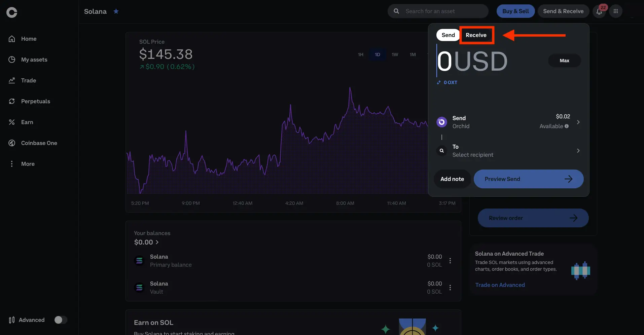Click the Orchid asset icon

pos(442,122)
